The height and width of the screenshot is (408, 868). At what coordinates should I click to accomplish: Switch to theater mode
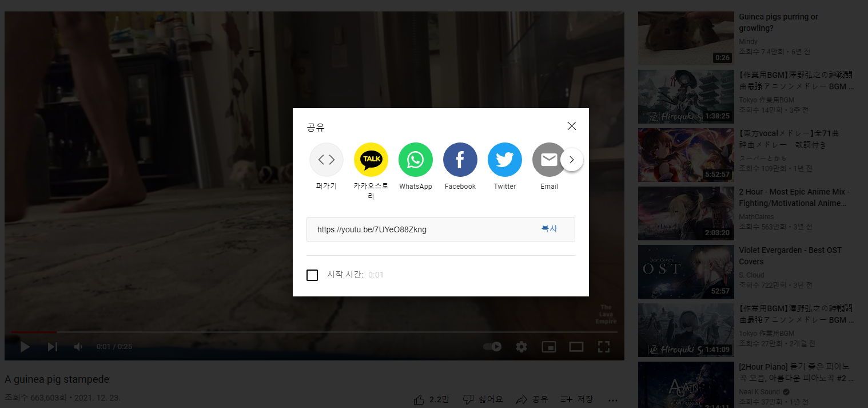click(x=576, y=347)
